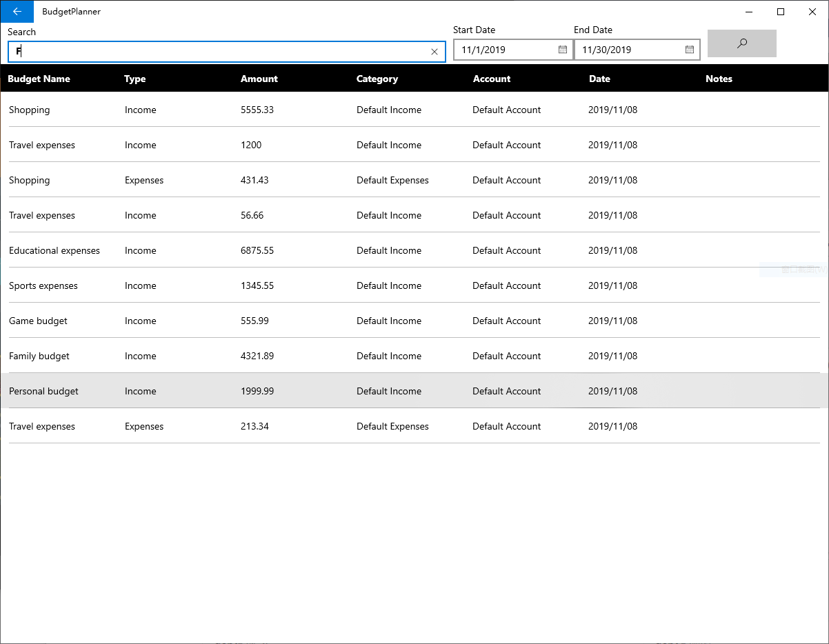Select the Shopping row with amount 431.43

415,180
